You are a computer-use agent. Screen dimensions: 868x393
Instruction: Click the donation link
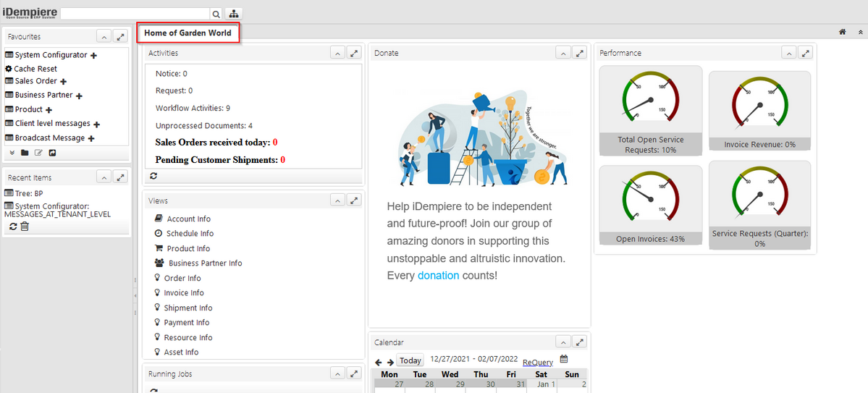pyautogui.click(x=438, y=276)
